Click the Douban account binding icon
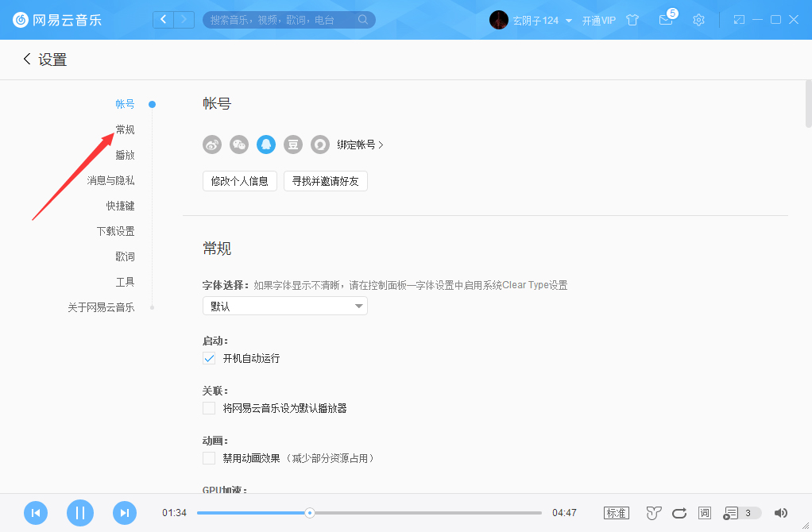The width and height of the screenshot is (812, 532). pos(292,145)
